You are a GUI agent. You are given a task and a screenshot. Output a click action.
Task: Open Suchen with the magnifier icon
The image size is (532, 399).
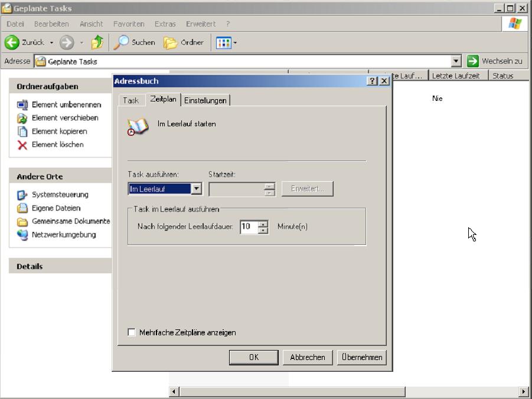tap(122, 42)
